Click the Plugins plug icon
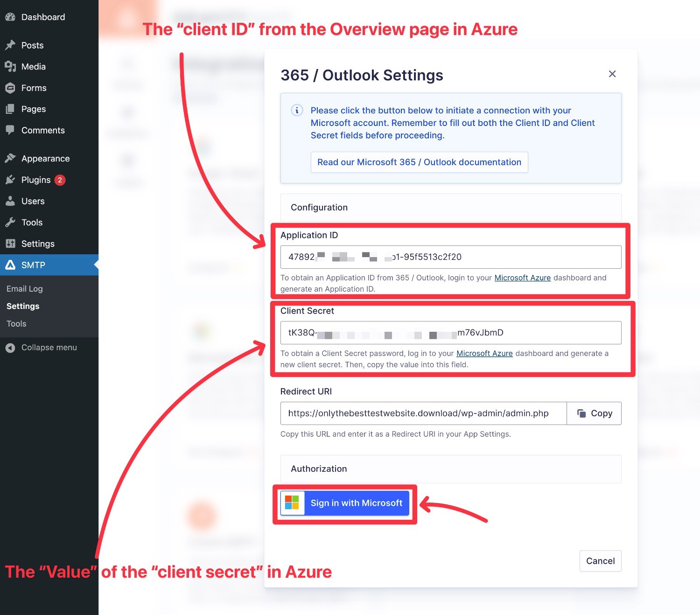The image size is (700, 615). pyautogui.click(x=10, y=180)
